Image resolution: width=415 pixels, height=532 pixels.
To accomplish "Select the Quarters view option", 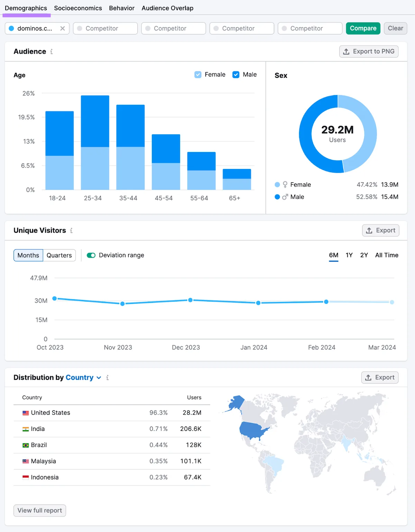I will (x=59, y=255).
